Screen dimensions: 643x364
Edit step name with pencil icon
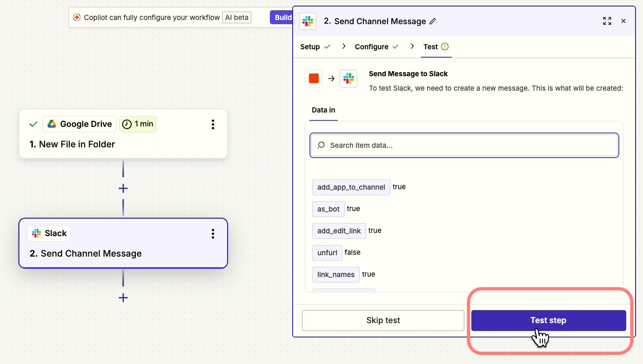coord(433,21)
